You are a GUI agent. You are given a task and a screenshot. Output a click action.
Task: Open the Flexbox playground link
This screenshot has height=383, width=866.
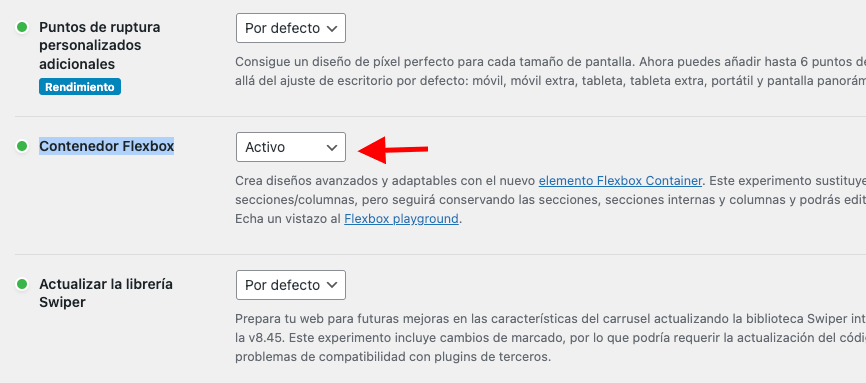pyautogui.click(x=402, y=219)
